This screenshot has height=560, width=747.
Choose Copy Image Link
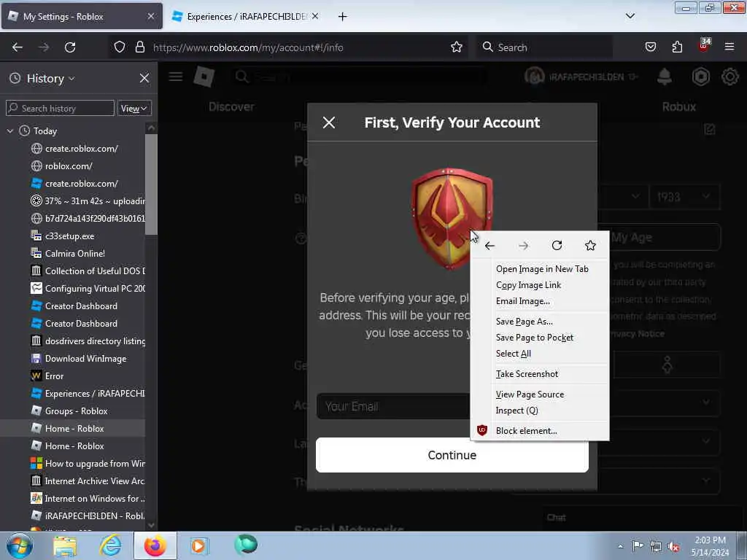528,285
